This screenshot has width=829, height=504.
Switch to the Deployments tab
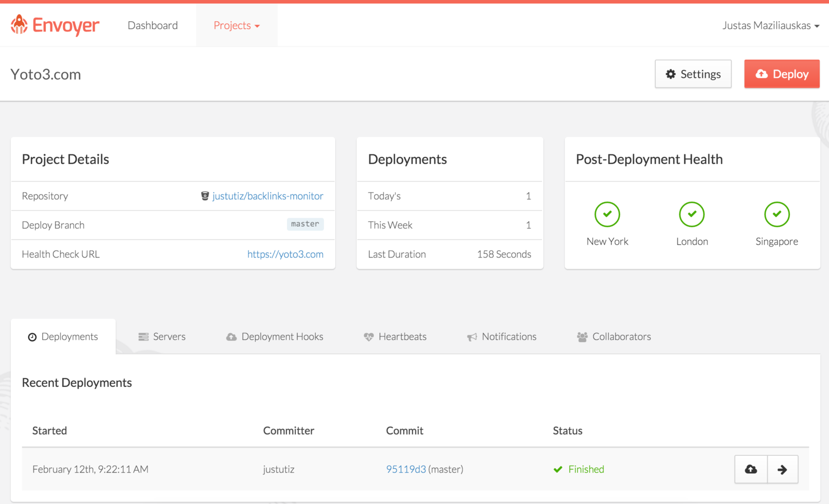[x=63, y=337]
